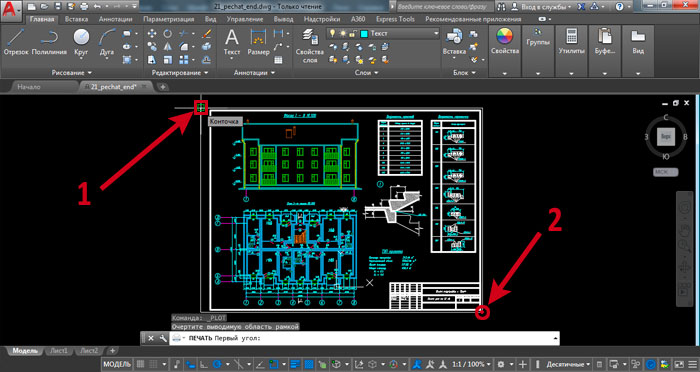
Task: Click the binoculars search icon
Action: click(x=501, y=7)
